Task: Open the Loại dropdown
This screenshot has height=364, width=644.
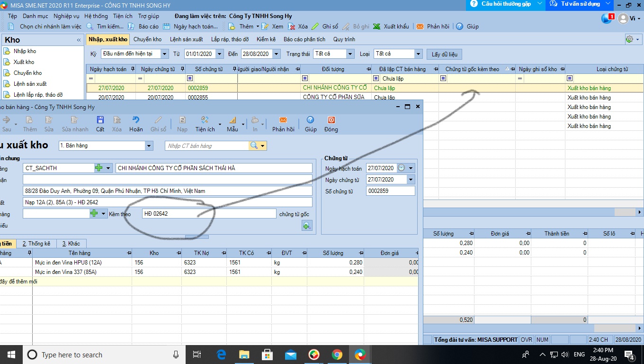Action: pos(418,54)
